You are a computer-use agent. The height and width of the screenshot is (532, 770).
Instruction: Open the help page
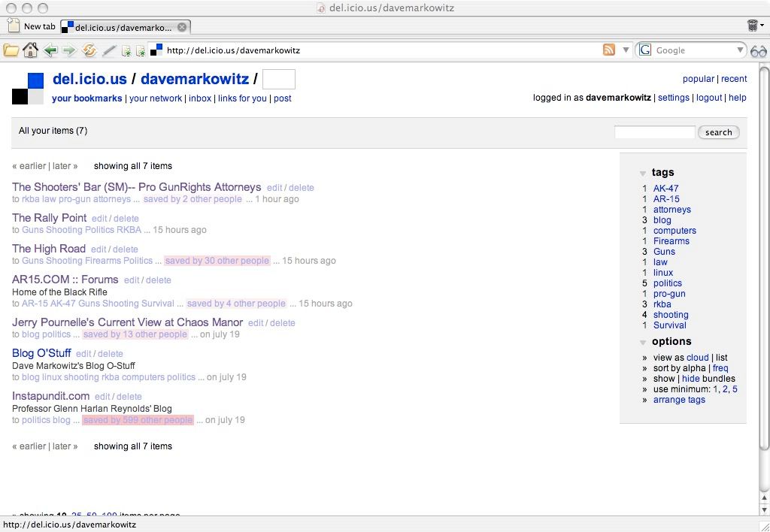click(x=737, y=98)
